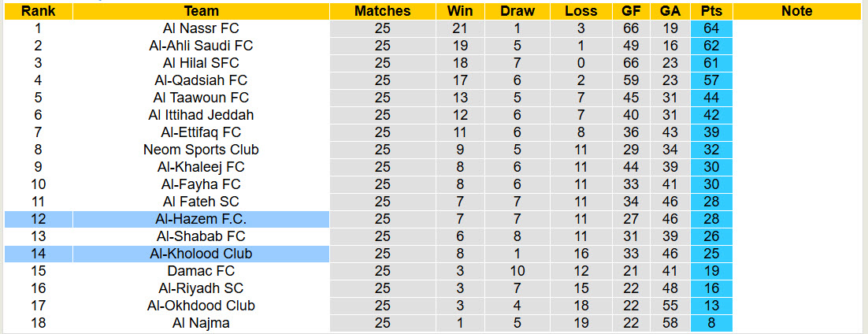Open the Al Taawoun FC entry

point(201,98)
